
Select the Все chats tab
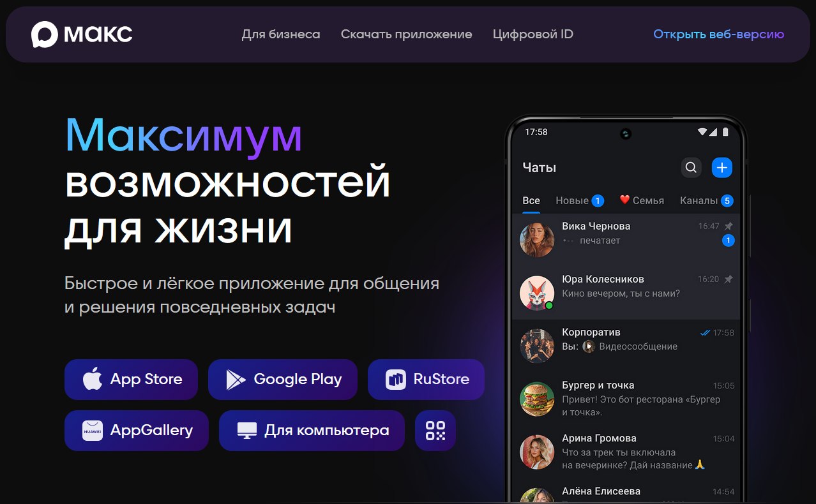[531, 200]
